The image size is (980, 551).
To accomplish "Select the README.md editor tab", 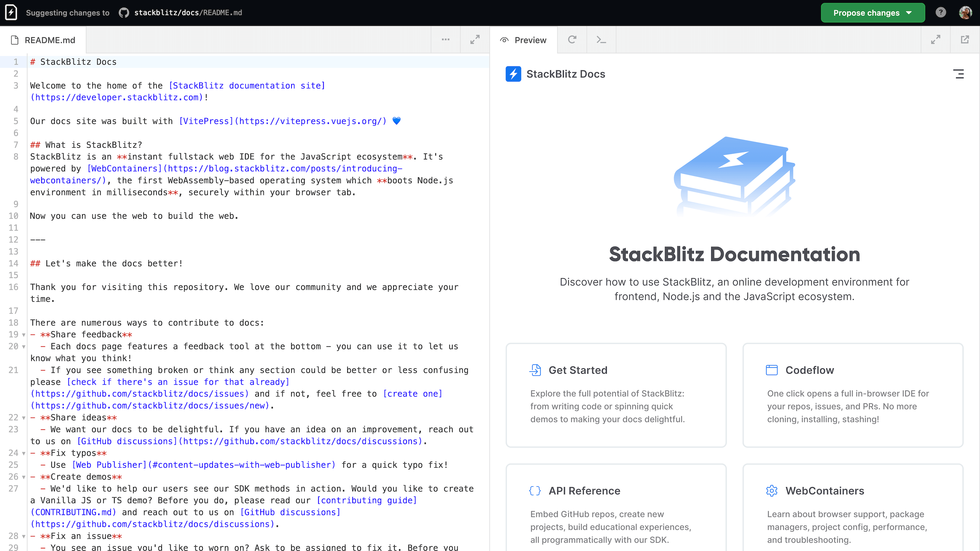I will click(43, 40).
